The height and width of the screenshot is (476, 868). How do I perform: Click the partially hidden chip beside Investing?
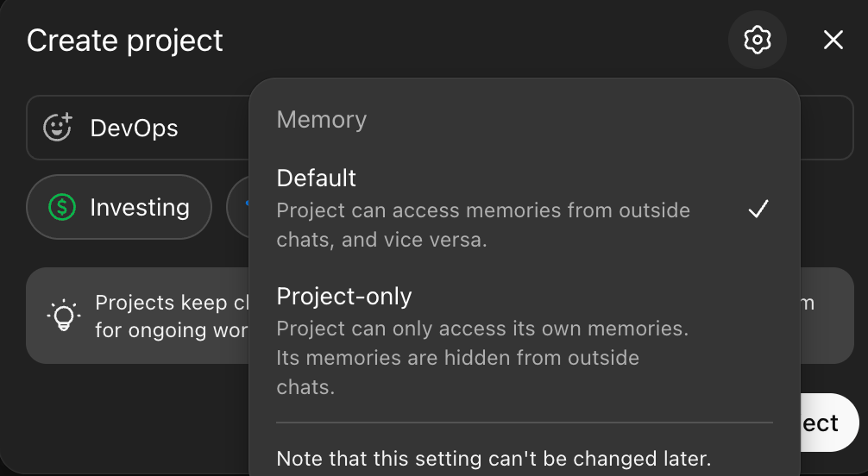click(x=238, y=207)
